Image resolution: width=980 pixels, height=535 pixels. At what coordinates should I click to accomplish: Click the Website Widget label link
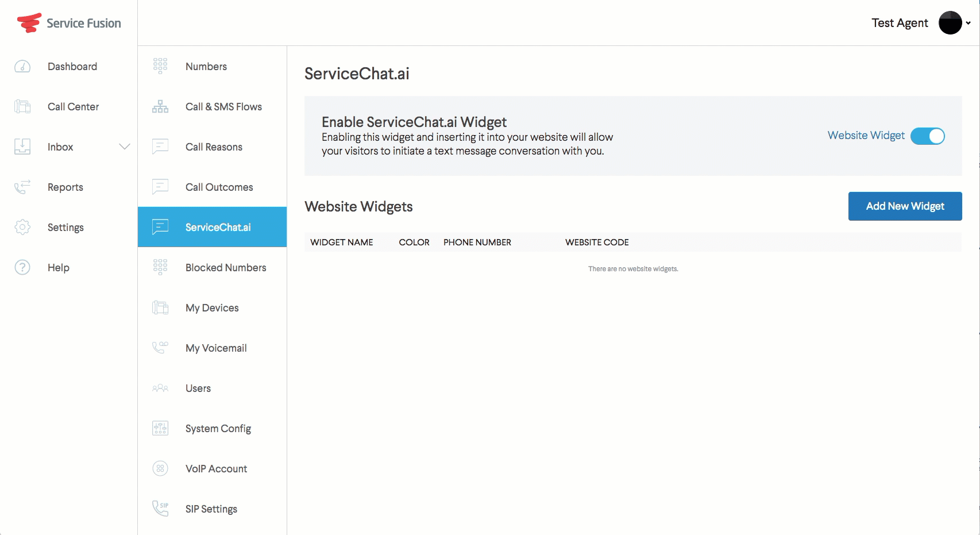[x=866, y=136]
